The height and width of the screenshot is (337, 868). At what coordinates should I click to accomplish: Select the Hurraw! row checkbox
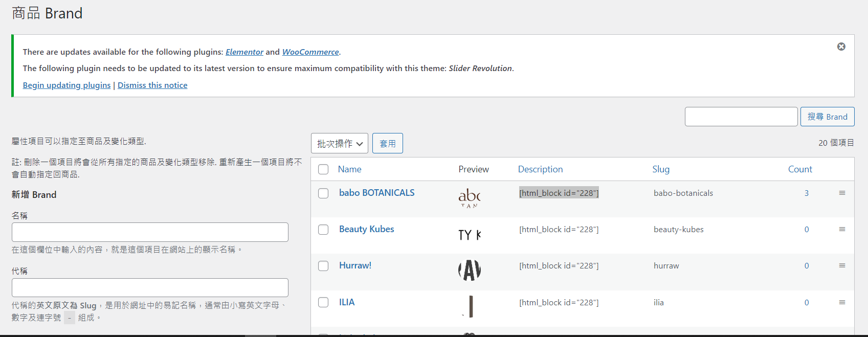pos(323,266)
